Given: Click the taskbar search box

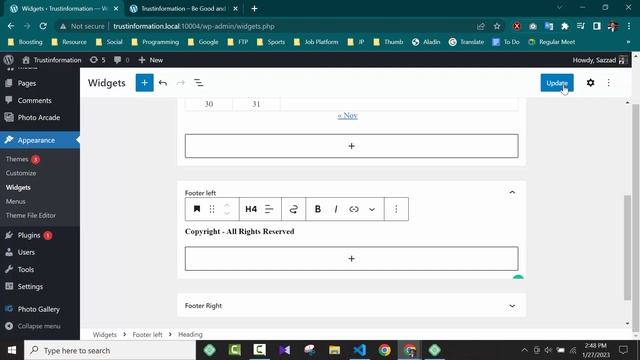Looking at the screenshot, I should (x=110, y=350).
